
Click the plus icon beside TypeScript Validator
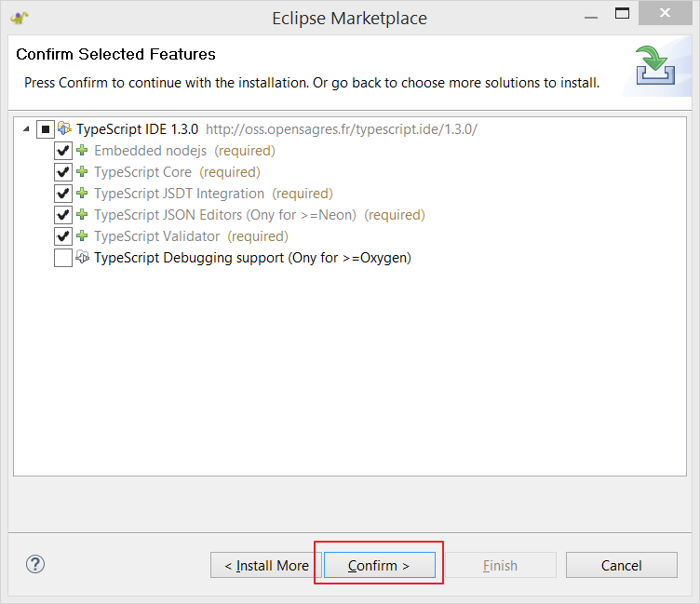(82, 235)
